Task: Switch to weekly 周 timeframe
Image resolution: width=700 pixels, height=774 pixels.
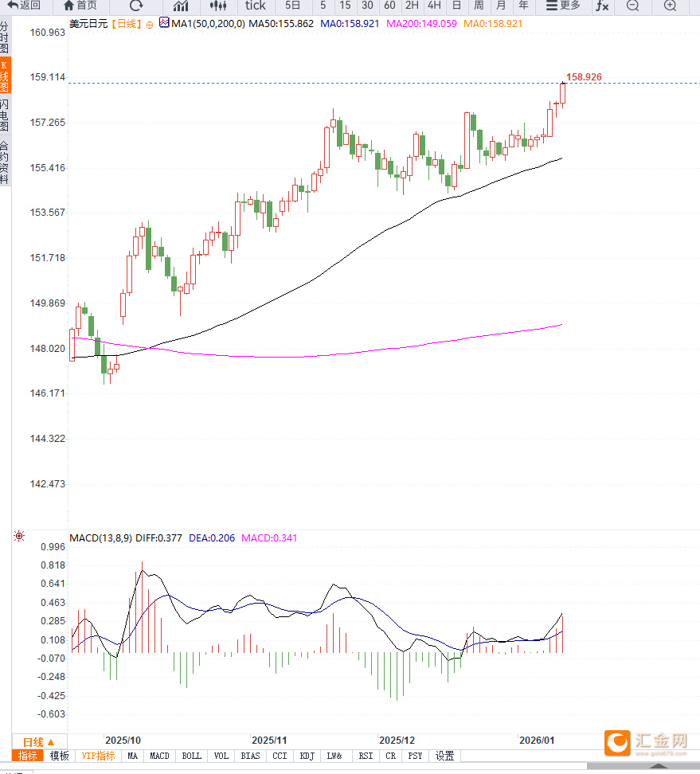Action: point(479,6)
